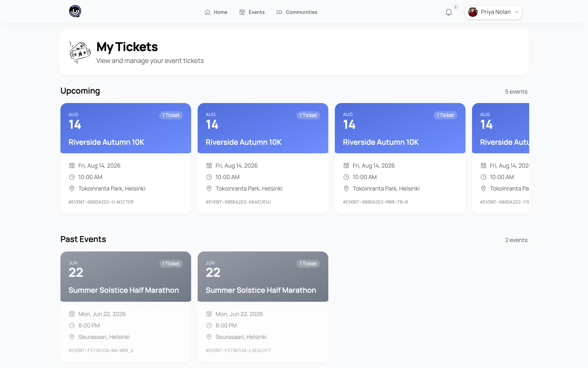Click 'Fri, Aug 14, 2026' on M0R-TB-R card
588x368 pixels.
374,166
